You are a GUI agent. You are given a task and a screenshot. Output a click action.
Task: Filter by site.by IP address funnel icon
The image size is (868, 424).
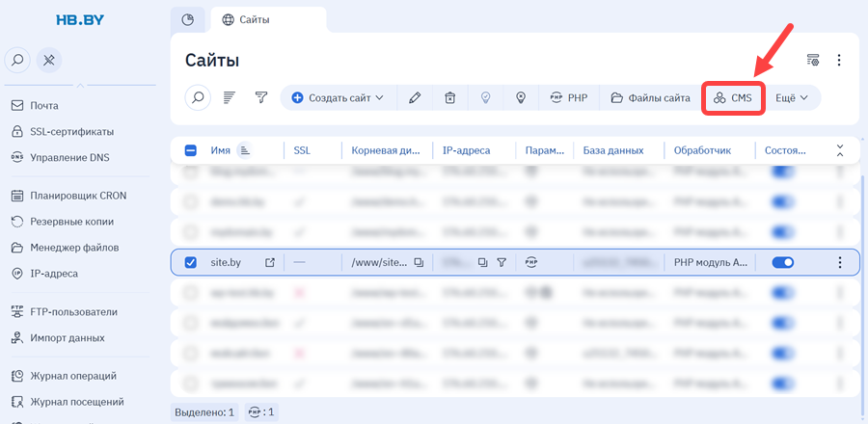pos(501,262)
